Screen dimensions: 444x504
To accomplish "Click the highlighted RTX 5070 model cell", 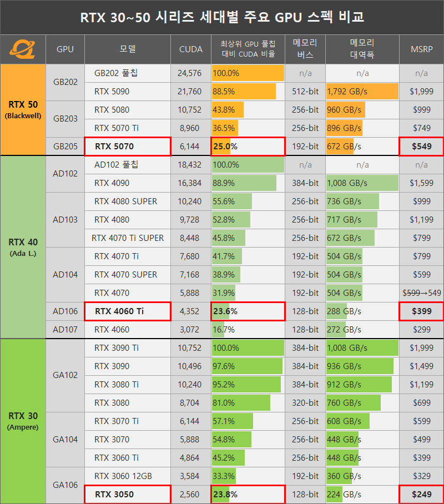I will click(x=128, y=147).
